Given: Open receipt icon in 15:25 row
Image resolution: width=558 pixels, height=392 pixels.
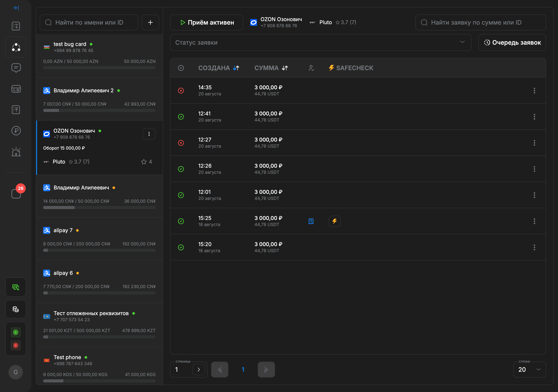Looking at the screenshot, I should (x=311, y=221).
